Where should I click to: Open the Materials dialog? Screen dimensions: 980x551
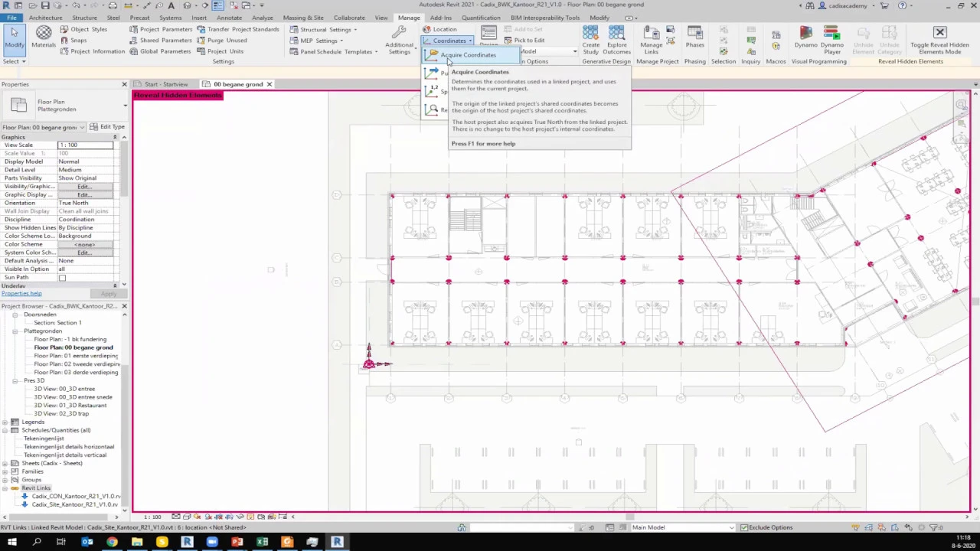point(44,37)
